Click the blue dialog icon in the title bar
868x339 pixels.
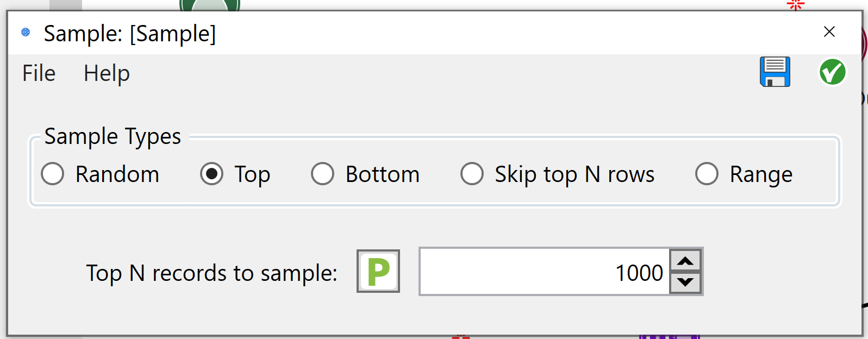[25, 33]
